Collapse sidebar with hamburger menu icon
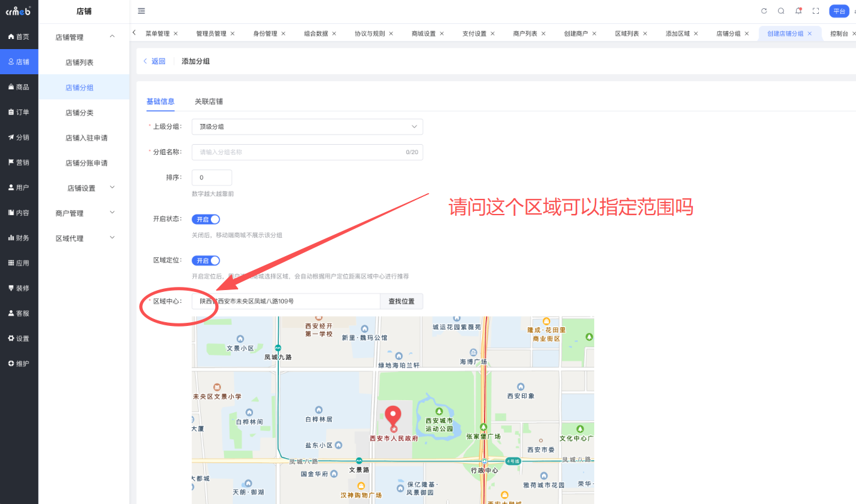The width and height of the screenshot is (856, 504). [x=142, y=11]
